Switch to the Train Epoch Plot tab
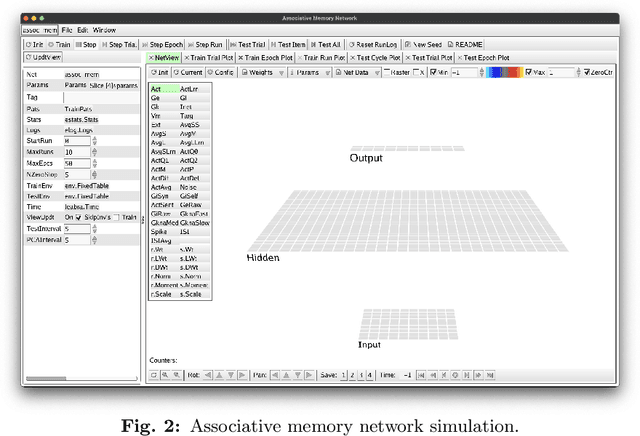 [265, 58]
